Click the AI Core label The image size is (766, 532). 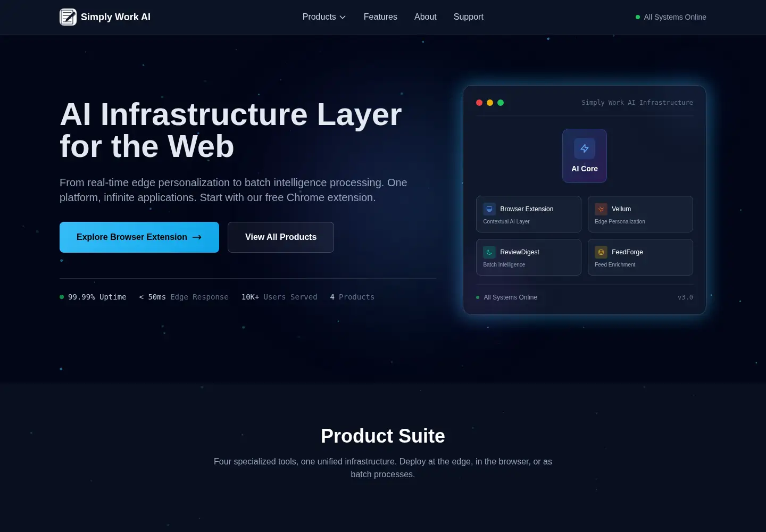[x=585, y=169]
